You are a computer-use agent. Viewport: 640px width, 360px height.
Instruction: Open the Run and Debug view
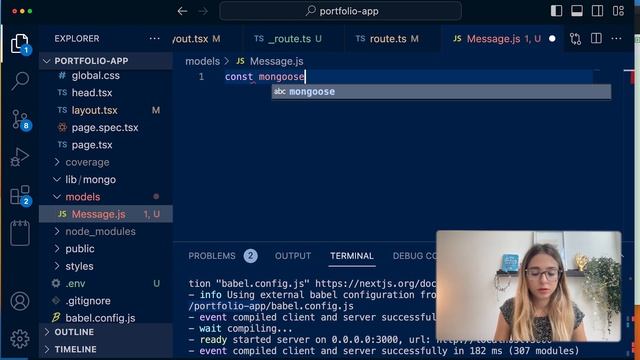point(20,157)
